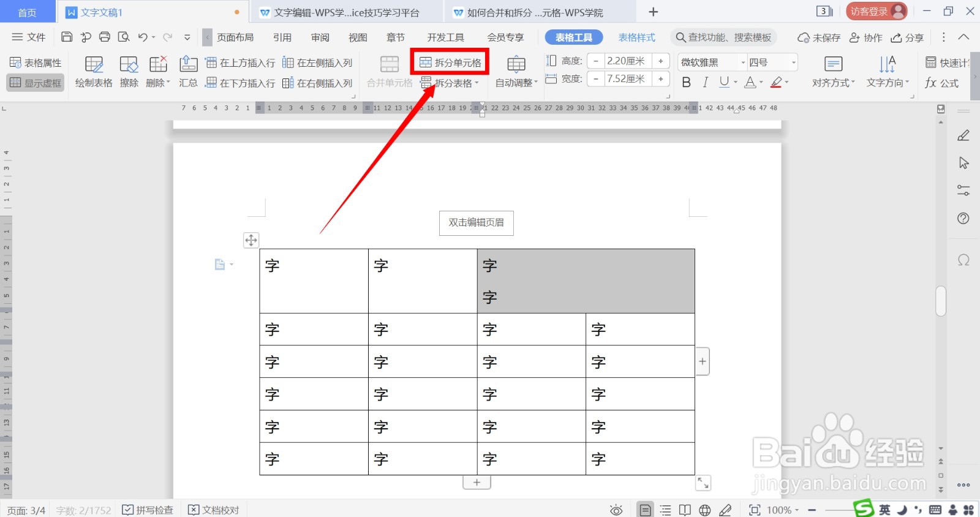The image size is (980, 517).
Task: Insert column to the left (在左侧插入列)
Action: pyautogui.click(x=317, y=62)
